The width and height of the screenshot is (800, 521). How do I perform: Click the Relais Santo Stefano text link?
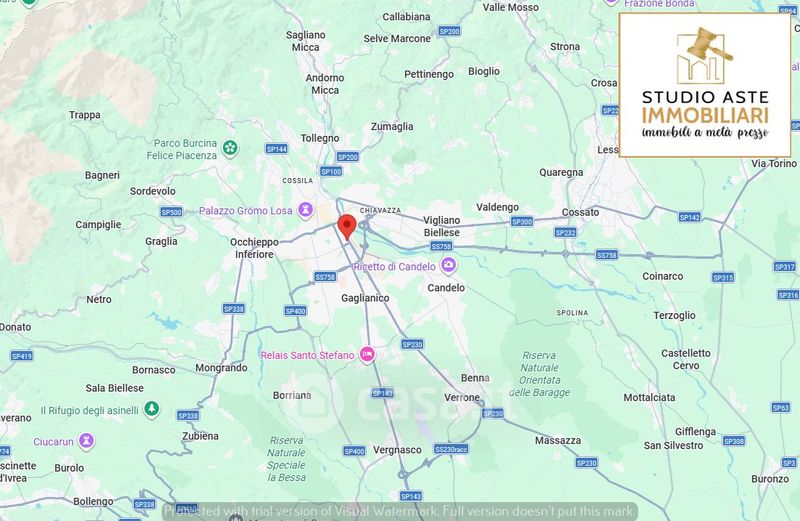pos(307,355)
